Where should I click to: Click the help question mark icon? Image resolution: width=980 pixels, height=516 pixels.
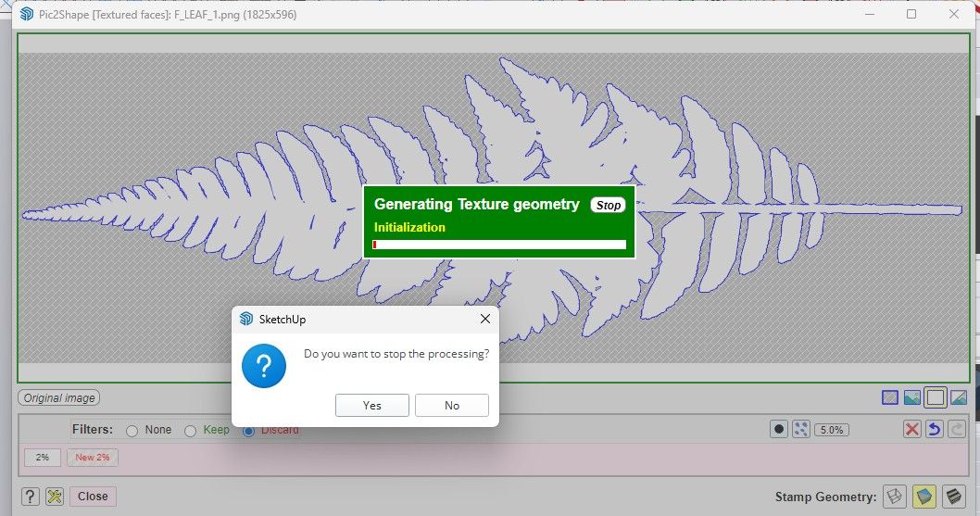(31, 497)
